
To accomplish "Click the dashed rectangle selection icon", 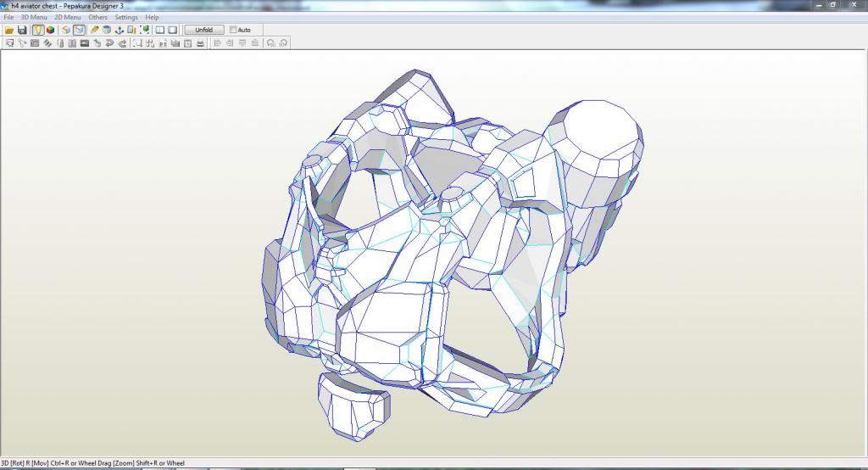I will (x=137, y=43).
